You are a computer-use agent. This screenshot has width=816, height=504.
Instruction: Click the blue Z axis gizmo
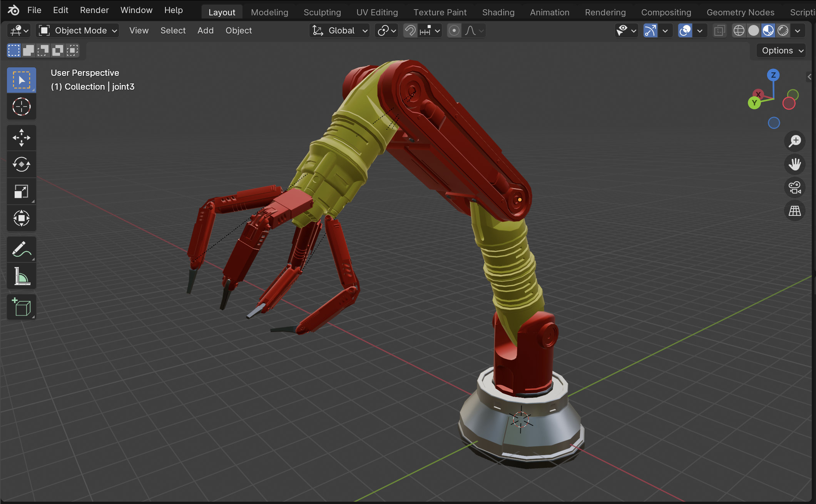tap(773, 75)
